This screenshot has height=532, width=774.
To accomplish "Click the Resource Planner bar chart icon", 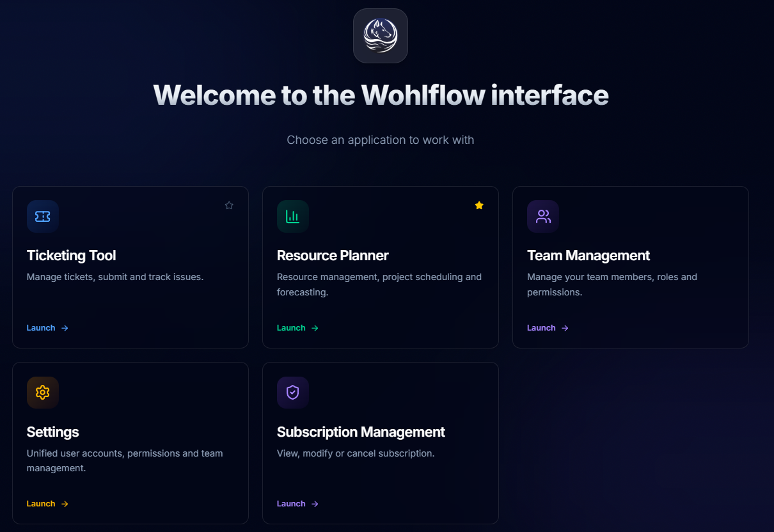I will 293,217.
